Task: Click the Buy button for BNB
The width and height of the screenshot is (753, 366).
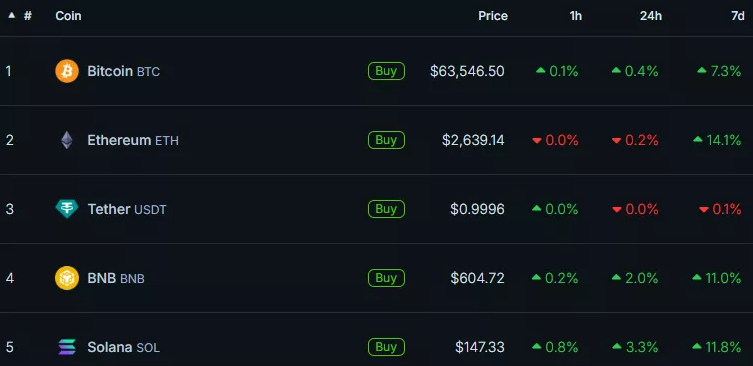Action: tap(386, 278)
